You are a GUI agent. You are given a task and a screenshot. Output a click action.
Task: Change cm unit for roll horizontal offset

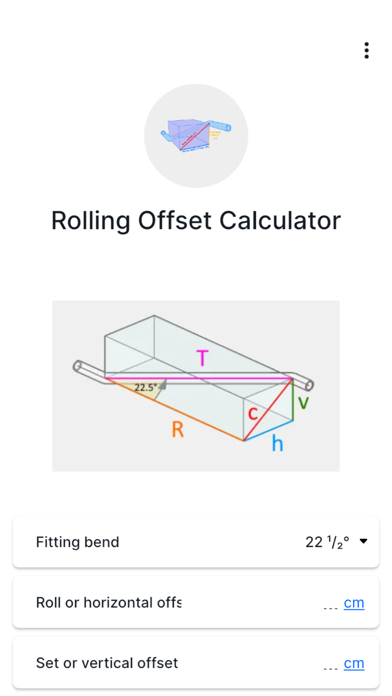coord(354,603)
